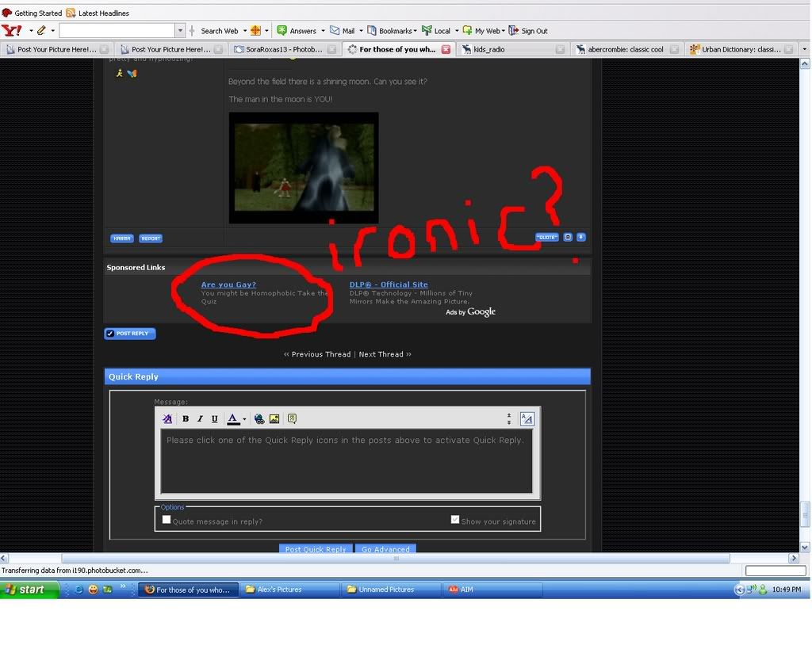Insert an image in the reply editor
The image size is (812, 649).
(274, 418)
